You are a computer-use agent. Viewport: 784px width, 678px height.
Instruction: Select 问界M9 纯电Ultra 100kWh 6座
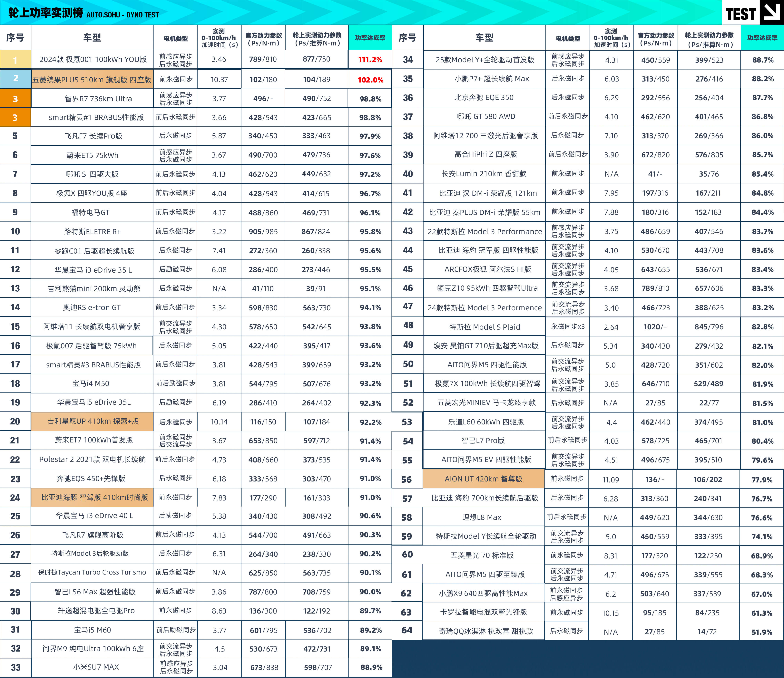pyautogui.click(x=93, y=648)
